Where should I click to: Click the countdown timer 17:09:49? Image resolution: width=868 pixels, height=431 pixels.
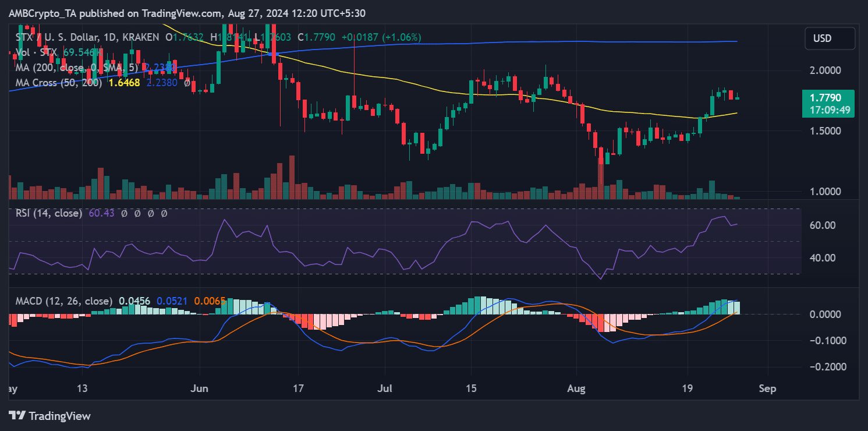point(829,109)
